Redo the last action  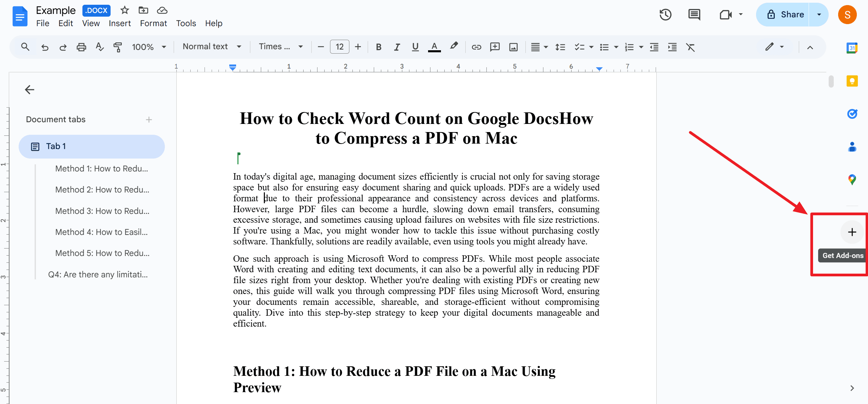tap(63, 47)
